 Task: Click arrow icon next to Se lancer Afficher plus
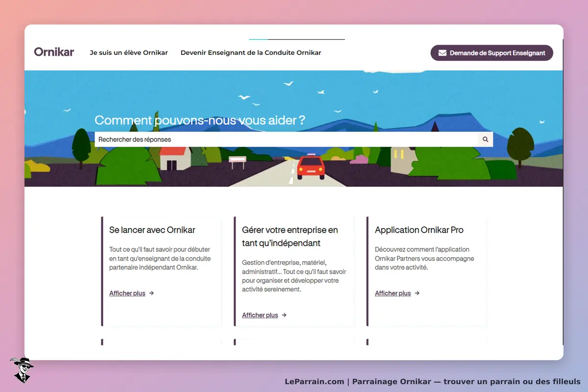[151, 293]
